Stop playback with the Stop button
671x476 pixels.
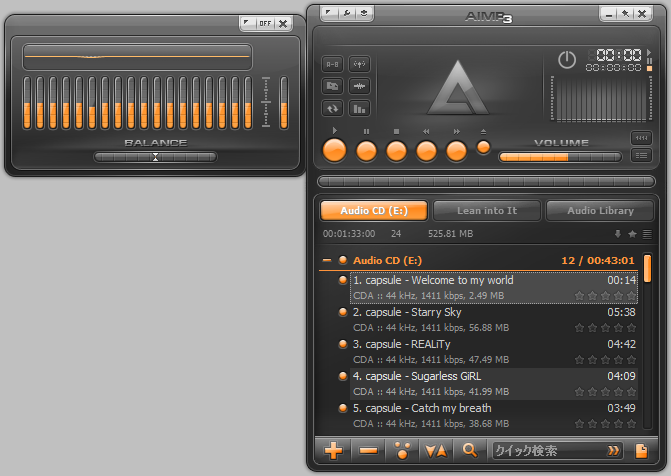(396, 151)
